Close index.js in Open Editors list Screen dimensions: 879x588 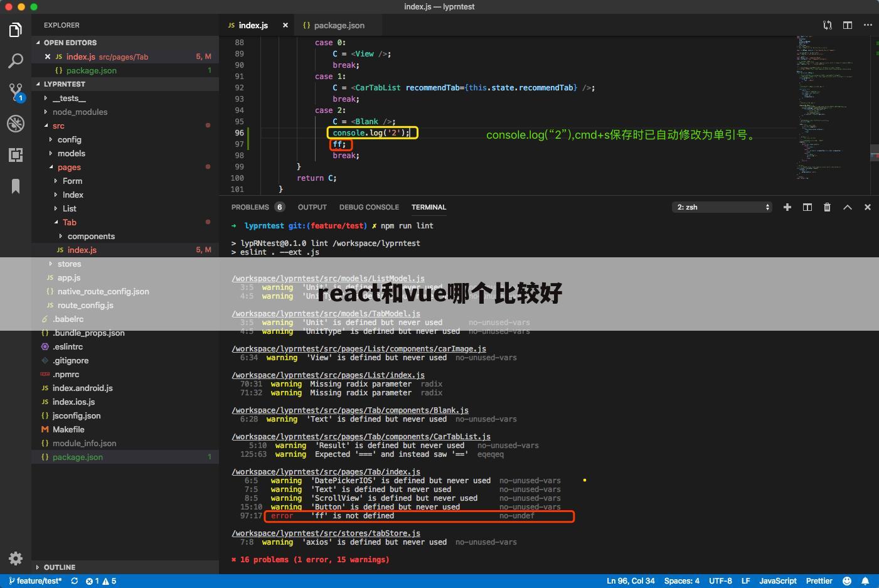point(48,56)
